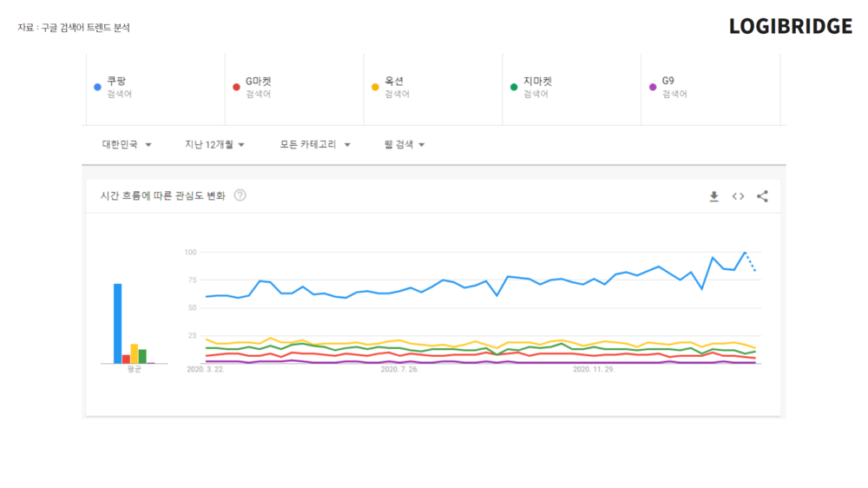Expand the 지난 12개월 time range dropdown

coord(214,145)
